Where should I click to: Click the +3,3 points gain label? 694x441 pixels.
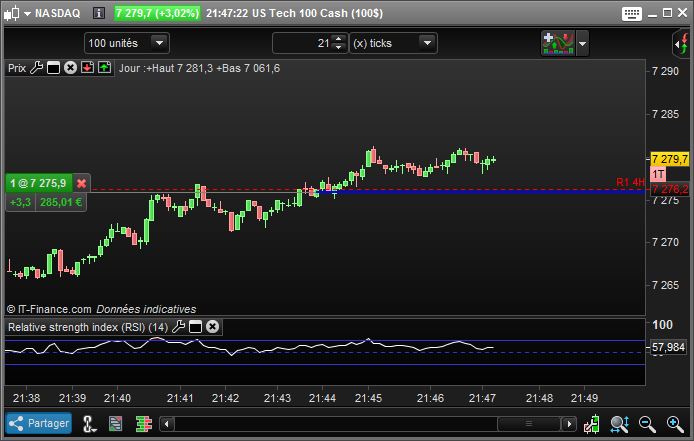(x=20, y=202)
